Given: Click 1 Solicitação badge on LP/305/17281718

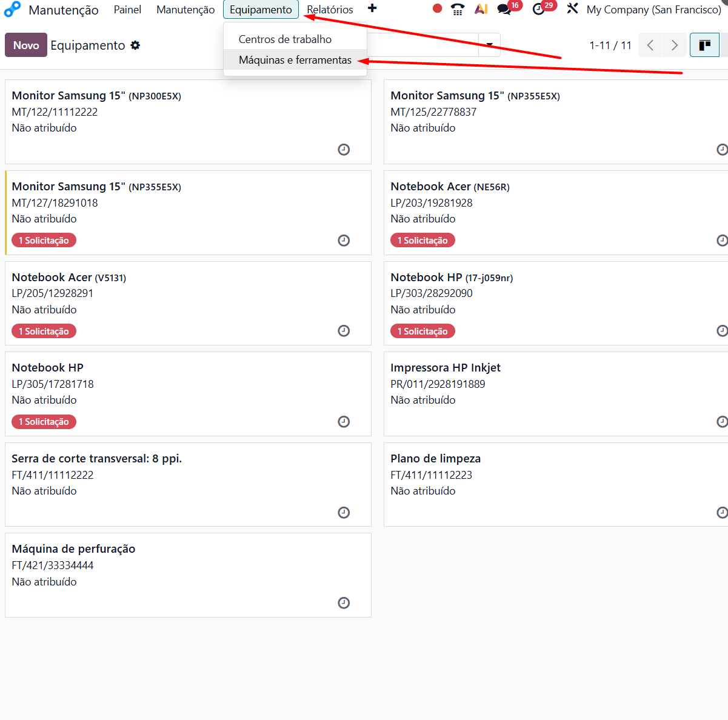Looking at the screenshot, I should [x=44, y=422].
